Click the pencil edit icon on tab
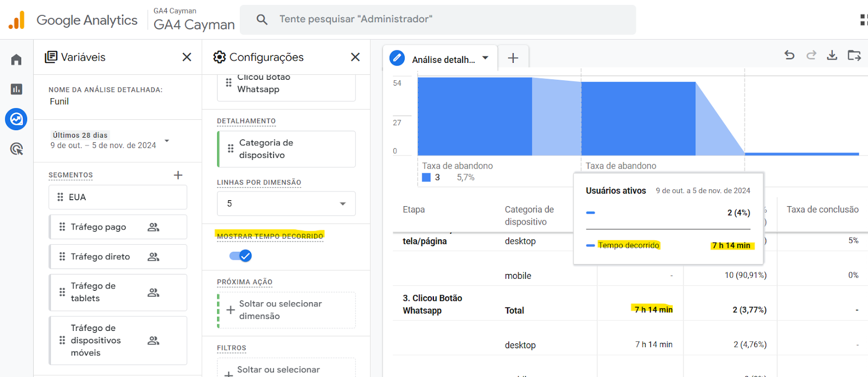This screenshot has height=377, width=868. [397, 57]
